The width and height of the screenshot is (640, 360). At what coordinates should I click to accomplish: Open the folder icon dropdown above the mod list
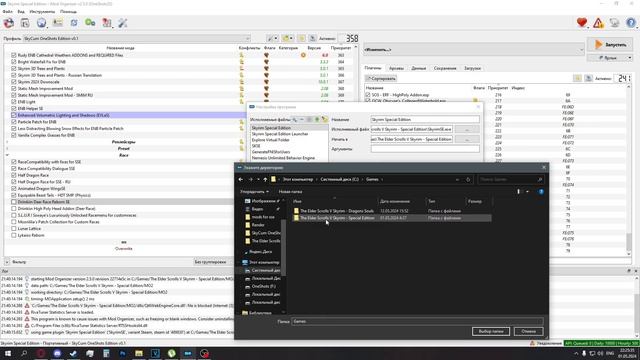coord(288,38)
